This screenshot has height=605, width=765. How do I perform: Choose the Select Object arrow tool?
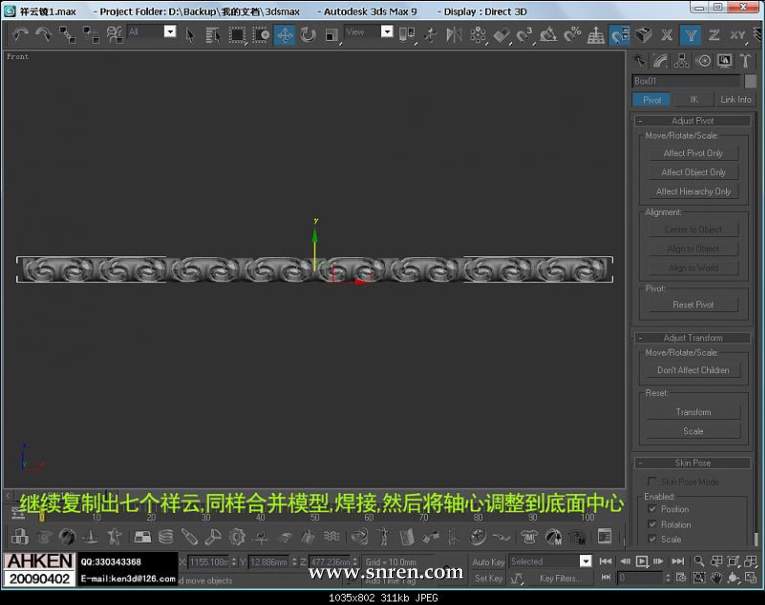click(x=189, y=35)
